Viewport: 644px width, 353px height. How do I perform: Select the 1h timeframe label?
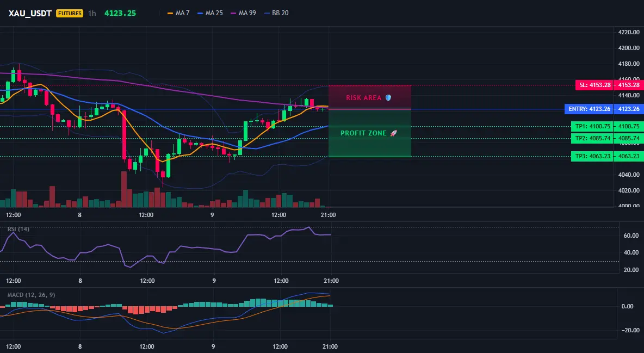[92, 13]
